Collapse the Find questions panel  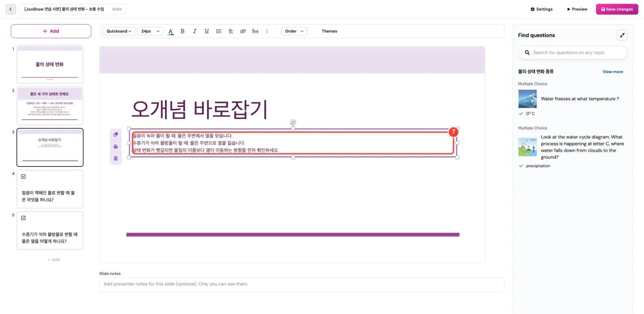[x=622, y=35]
